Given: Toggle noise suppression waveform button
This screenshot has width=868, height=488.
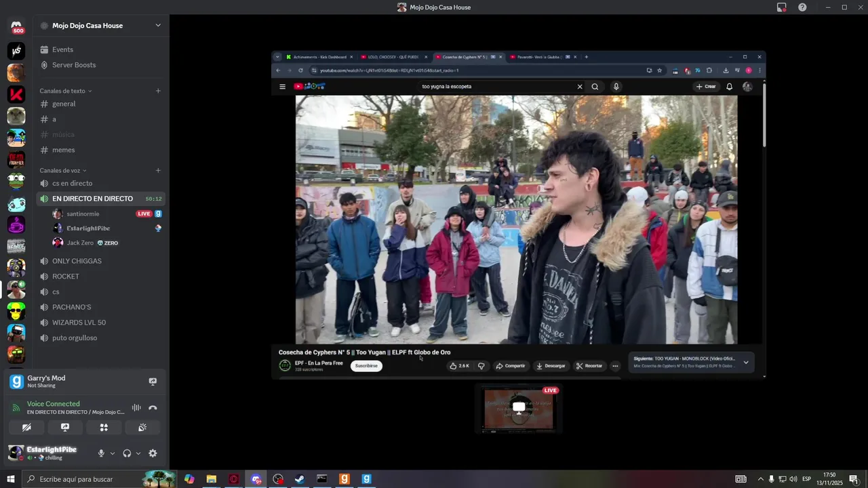Looking at the screenshot, I should (x=136, y=407).
